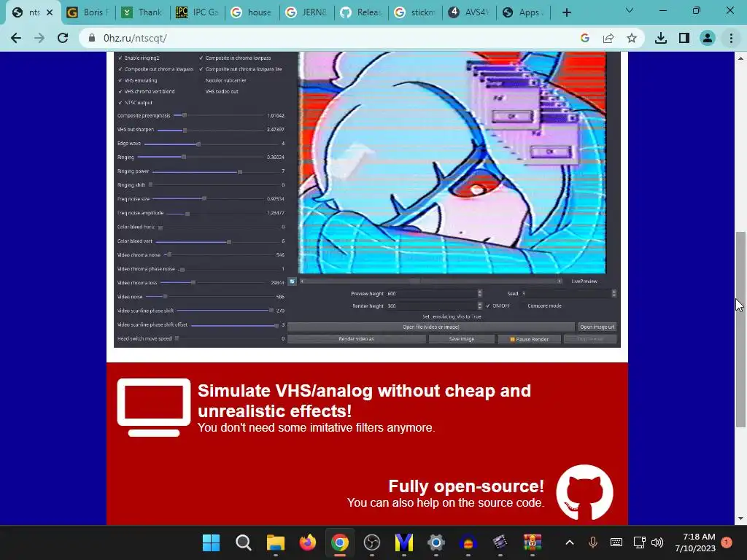Switch to the GitHub Releases tab
The height and width of the screenshot is (560, 747).
(360, 12)
